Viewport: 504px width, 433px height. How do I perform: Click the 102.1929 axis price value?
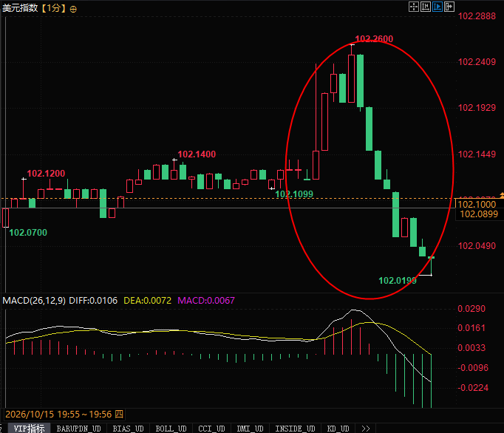pyautogui.click(x=477, y=108)
